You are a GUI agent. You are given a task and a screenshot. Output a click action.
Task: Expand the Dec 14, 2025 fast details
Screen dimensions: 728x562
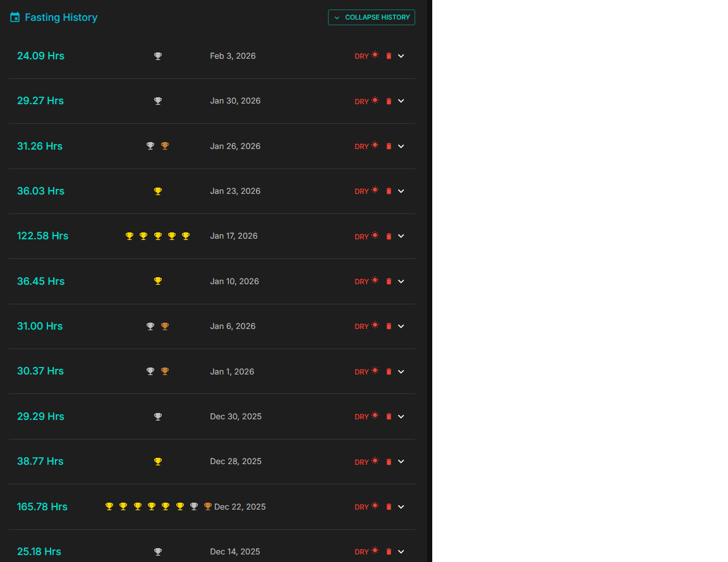coord(401,552)
